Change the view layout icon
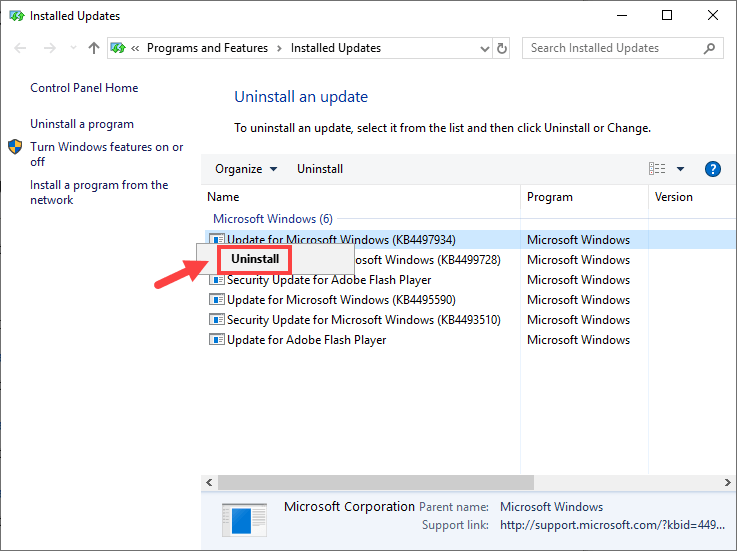737x551 pixels. coord(657,168)
